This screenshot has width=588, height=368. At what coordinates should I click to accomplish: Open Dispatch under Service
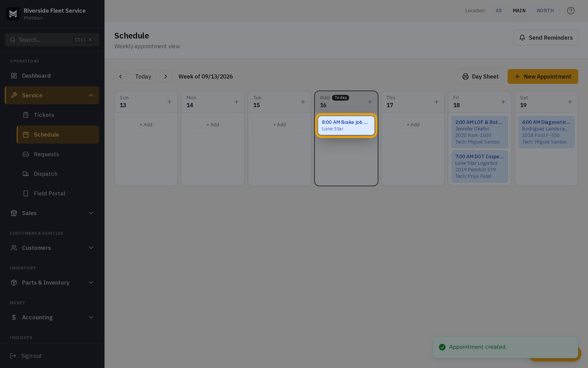(x=58, y=174)
